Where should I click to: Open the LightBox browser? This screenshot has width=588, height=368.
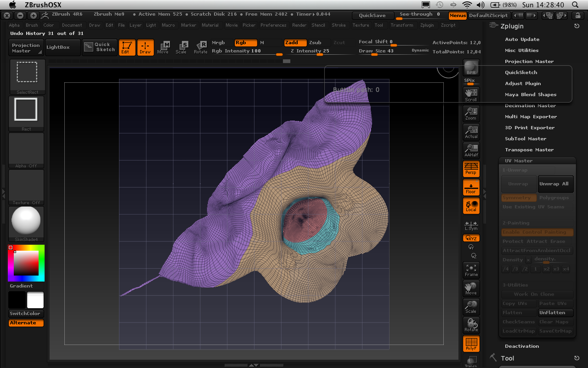click(63, 47)
